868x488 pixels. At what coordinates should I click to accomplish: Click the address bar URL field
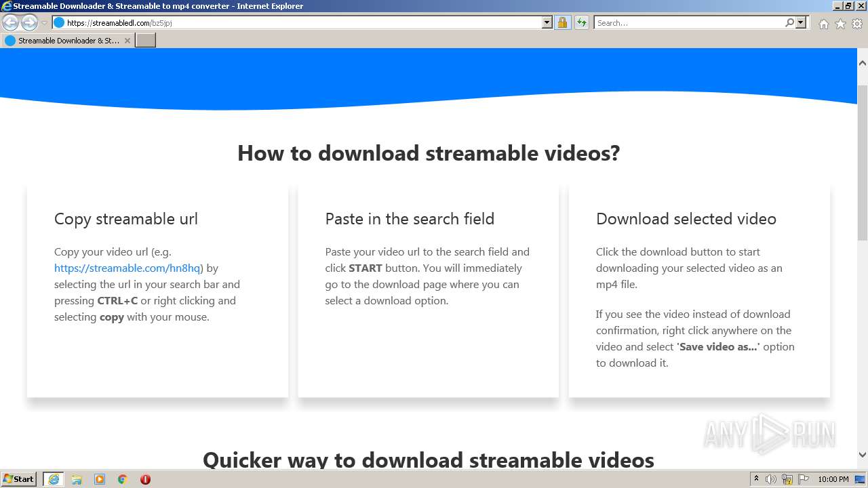[304, 23]
